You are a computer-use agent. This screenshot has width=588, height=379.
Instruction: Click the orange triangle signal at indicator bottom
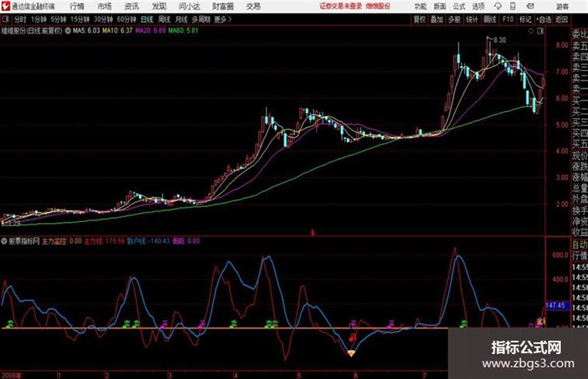pos(351,353)
